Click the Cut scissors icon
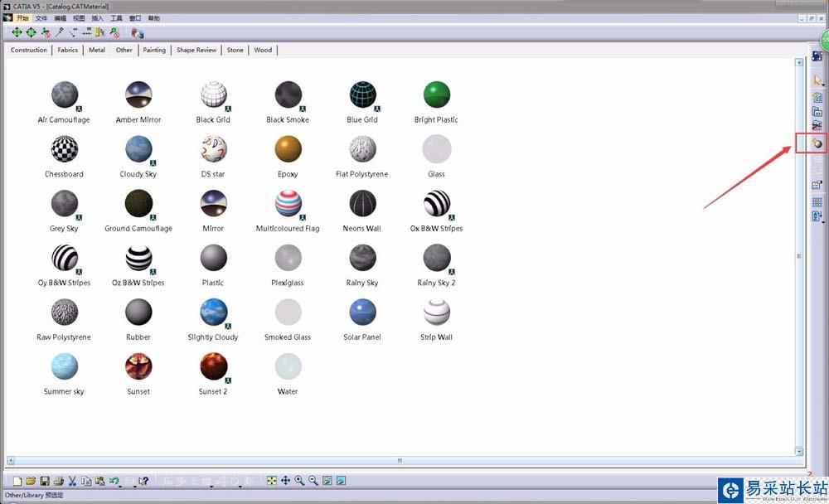 [72, 481]
